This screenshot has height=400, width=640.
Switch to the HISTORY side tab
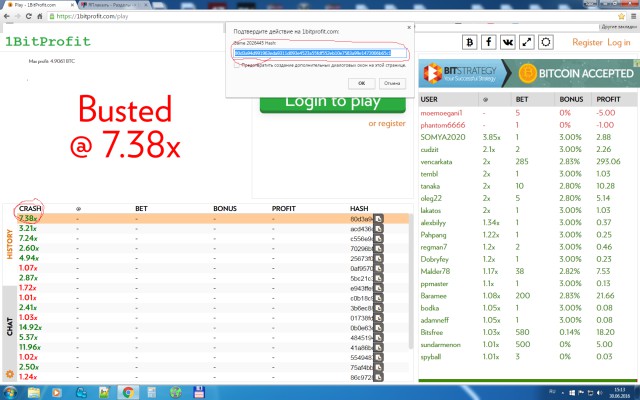[10, 244]
